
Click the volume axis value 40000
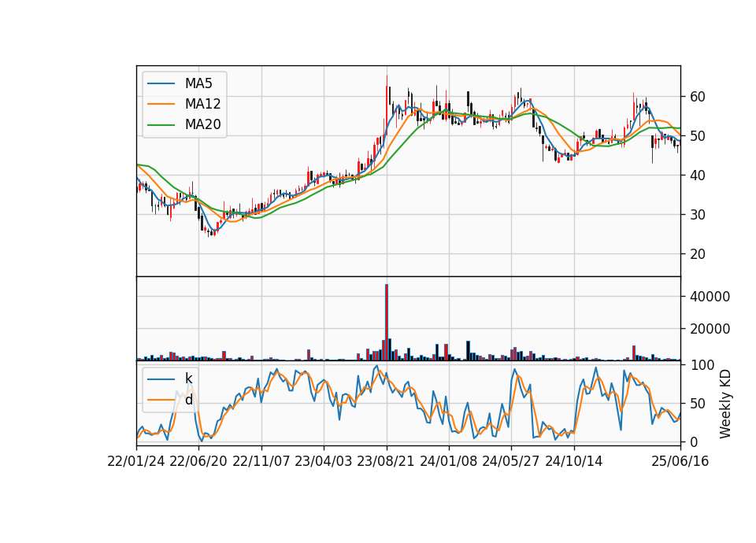[710, 297]
